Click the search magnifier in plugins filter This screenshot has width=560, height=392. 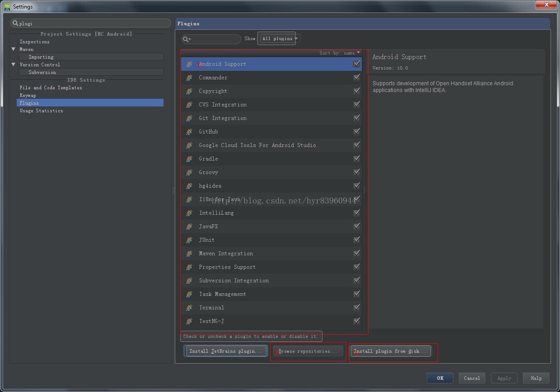coord(186,39)
